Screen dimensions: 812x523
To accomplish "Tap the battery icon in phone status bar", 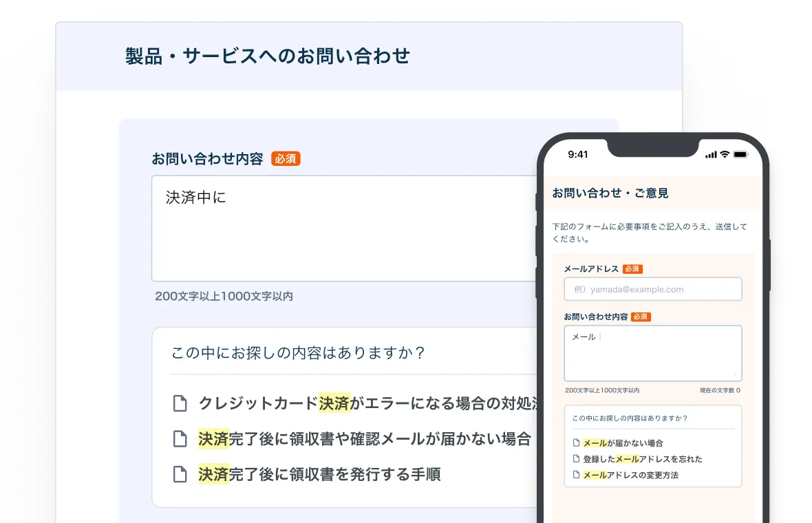I will pos(740,155).
